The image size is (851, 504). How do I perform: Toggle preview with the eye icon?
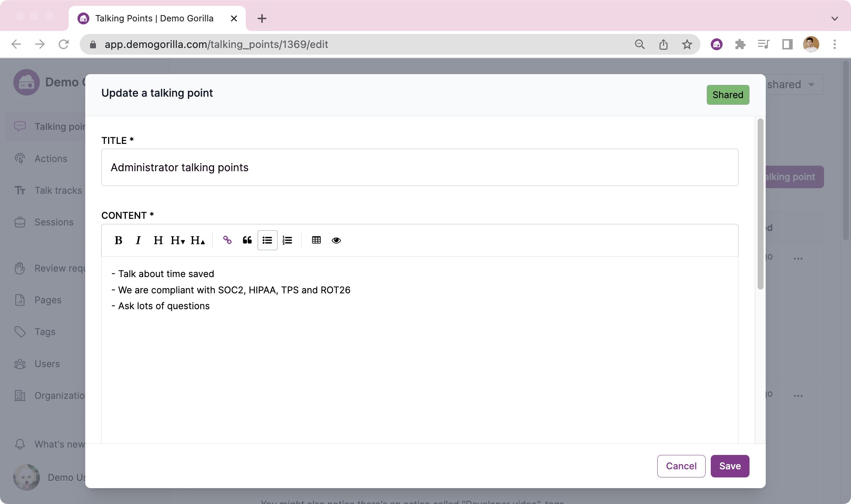tap(336, 240)
